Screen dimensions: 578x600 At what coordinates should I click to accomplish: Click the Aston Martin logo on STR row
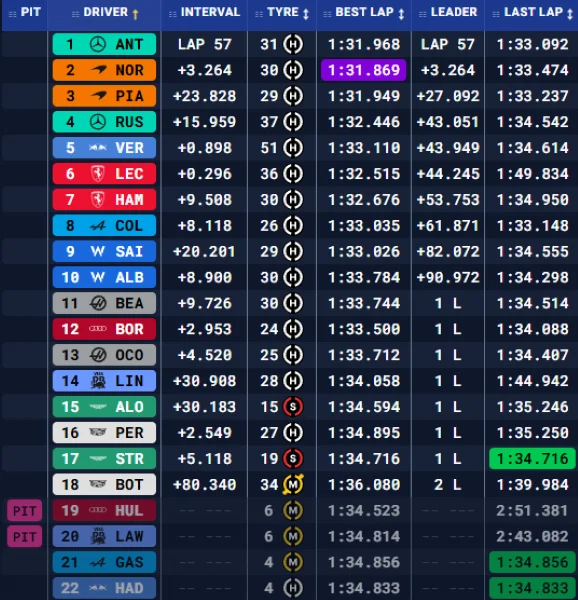(x=98, y=458)
